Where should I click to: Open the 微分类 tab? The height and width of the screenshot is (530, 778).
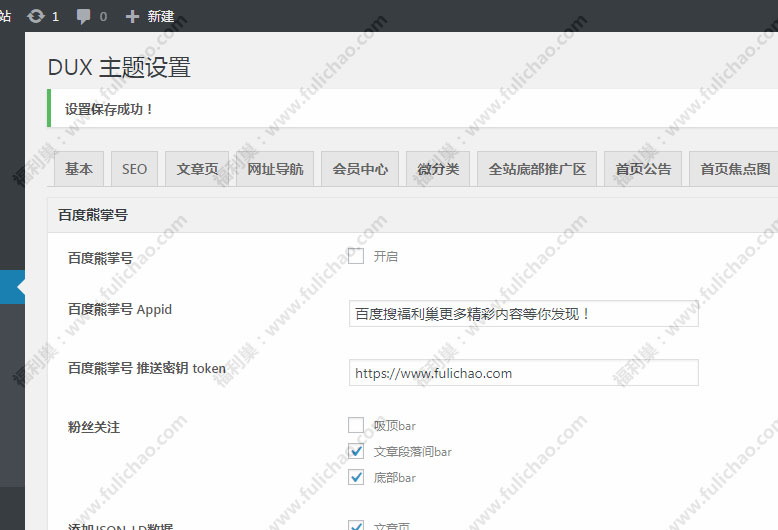(x=438, y=169)
